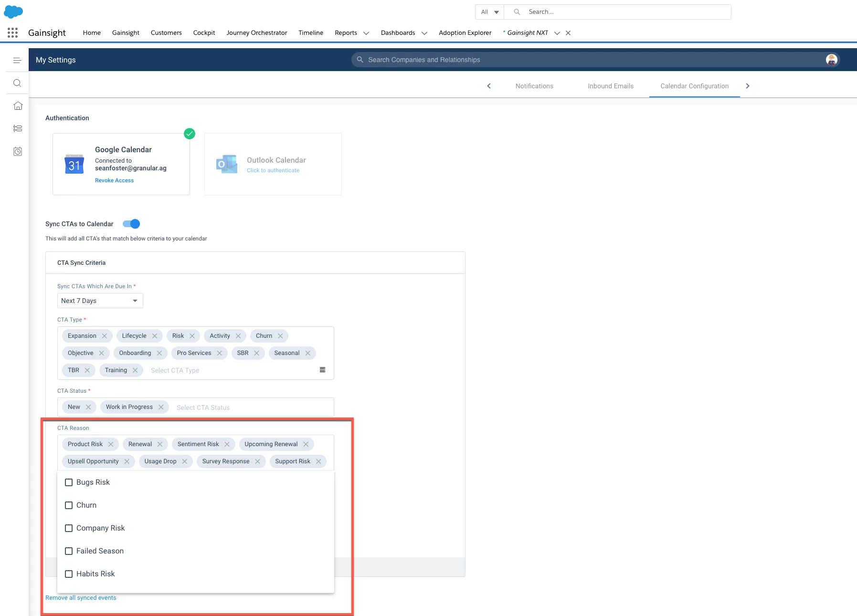Click the CTA Type field keyboard icon
This screenshot has width=857, height=616.
(x=323, y=370)
